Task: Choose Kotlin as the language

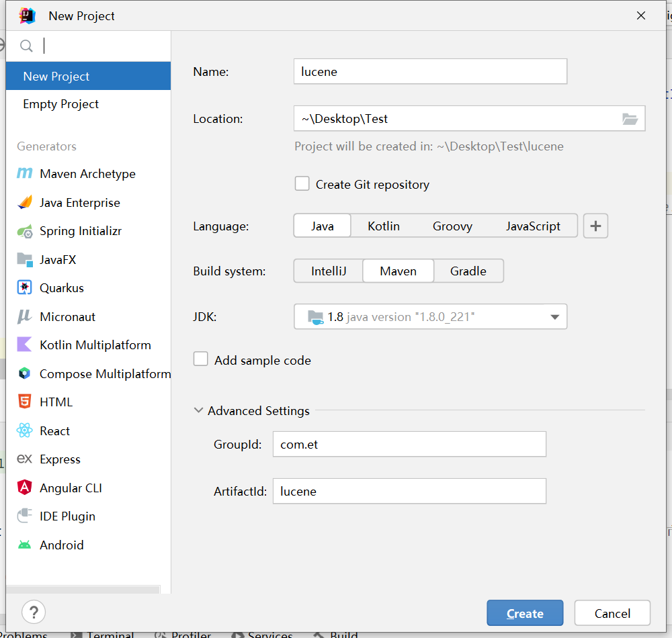Action: [384, 226]
